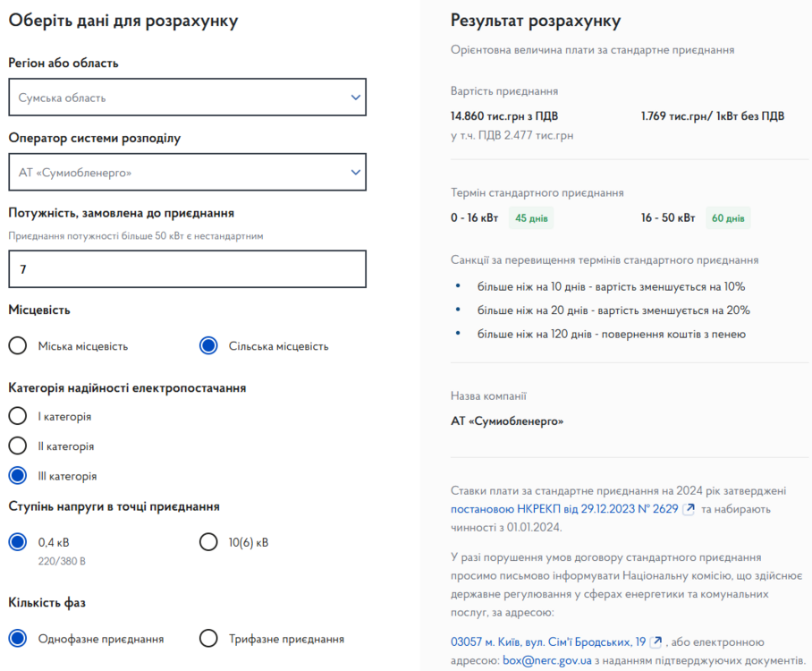Choose ІІ категорія reliability option
The image size is (812, 671).
pos(19,446)
